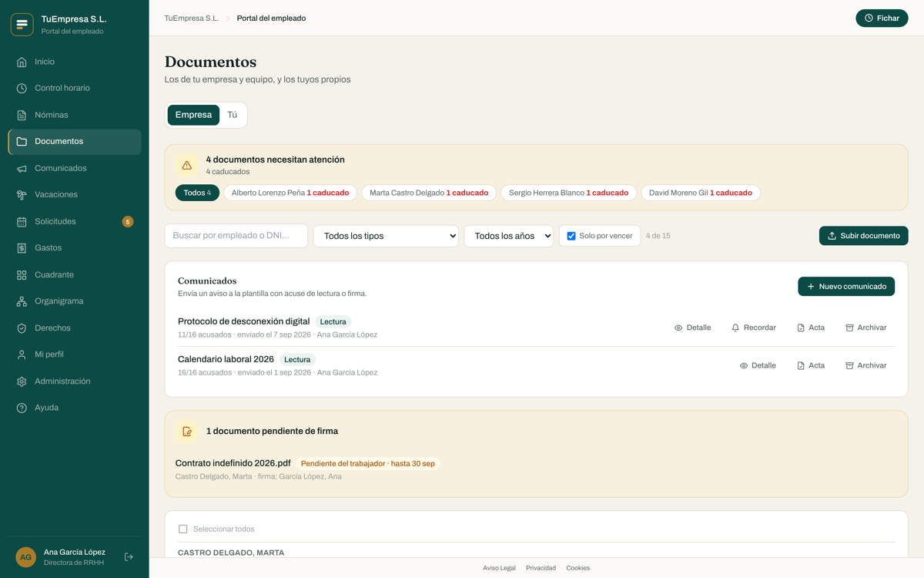Click Portal del empleado breadcrumb text
The image size is (924, 578).
tap(271, 18)
